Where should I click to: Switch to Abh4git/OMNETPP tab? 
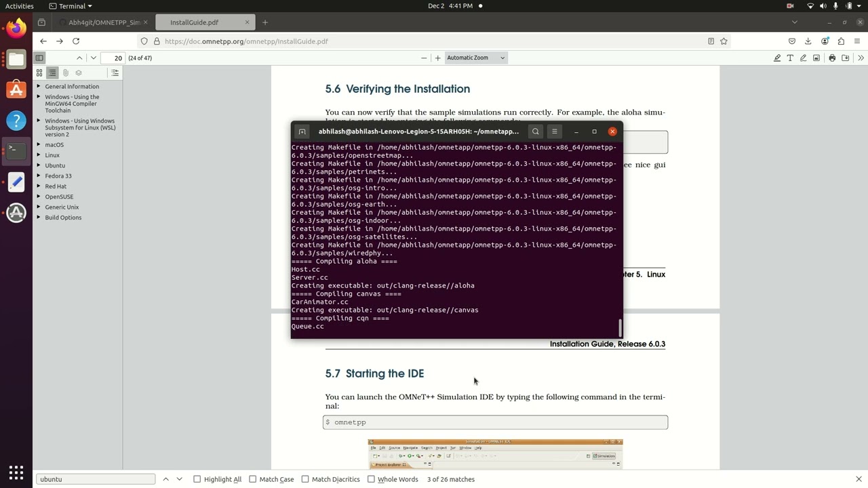pyautogui.click(x=104, y=22)
